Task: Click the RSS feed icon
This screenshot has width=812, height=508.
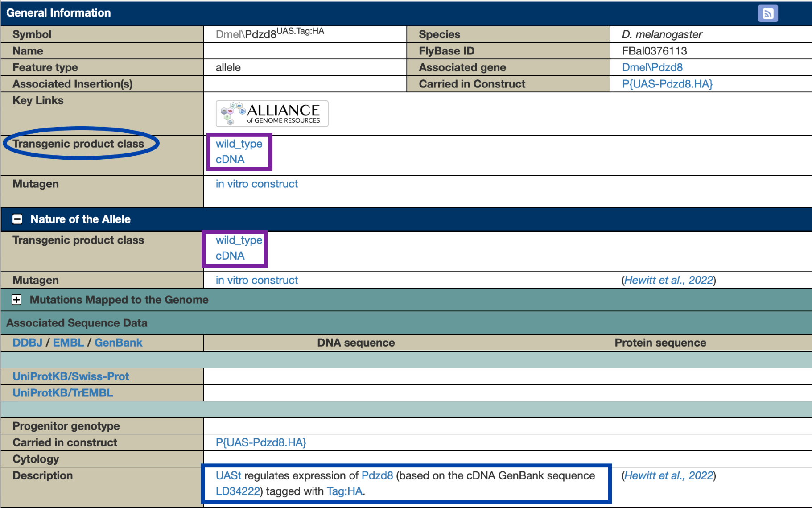Action: 767,13
